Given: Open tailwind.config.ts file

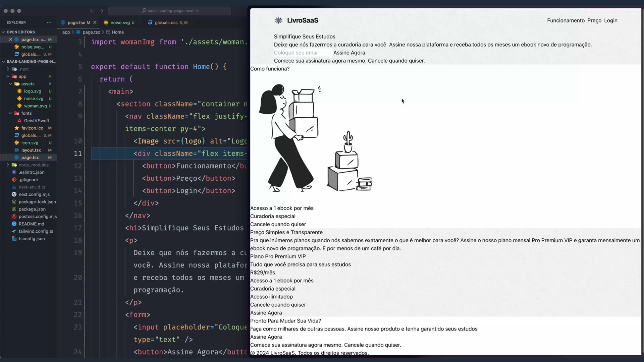Looking at the screenshot, I should coord(36,231).
